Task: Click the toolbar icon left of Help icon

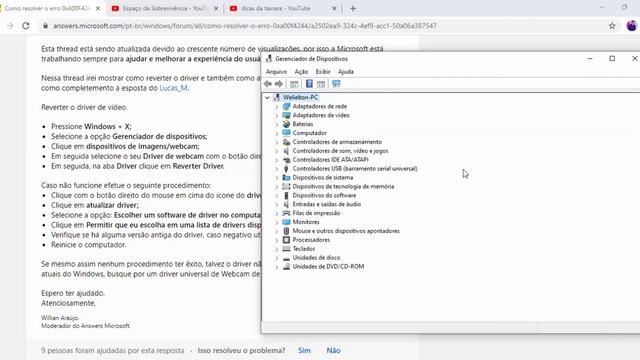Action: click(294, 84)
